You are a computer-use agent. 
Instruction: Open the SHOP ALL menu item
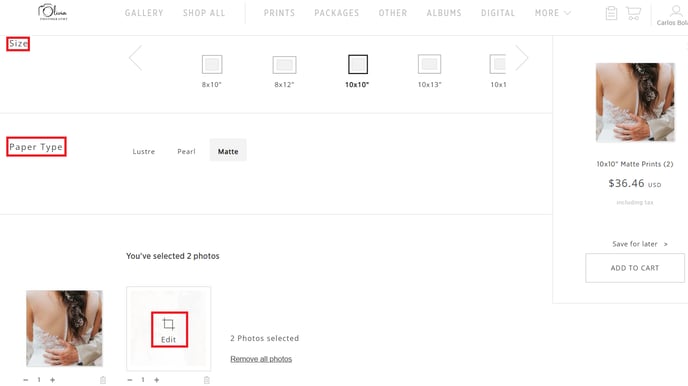tap(204, 13)
